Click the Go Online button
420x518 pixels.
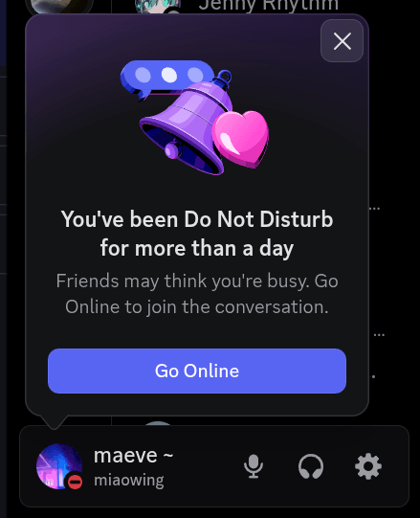(197, 371)
